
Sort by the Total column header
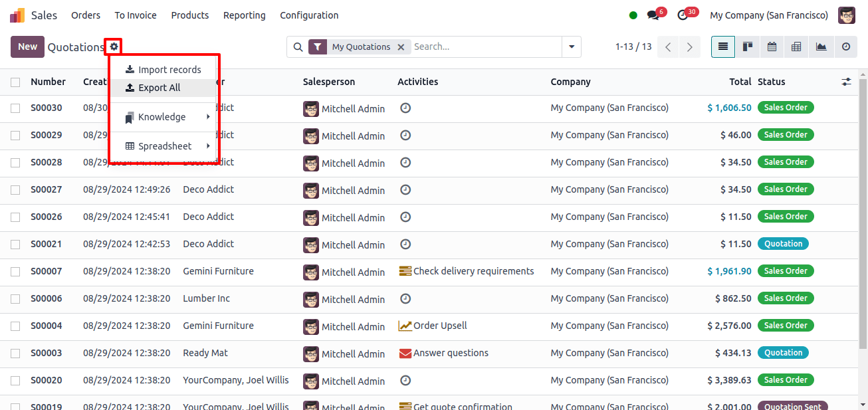[740, 82]
